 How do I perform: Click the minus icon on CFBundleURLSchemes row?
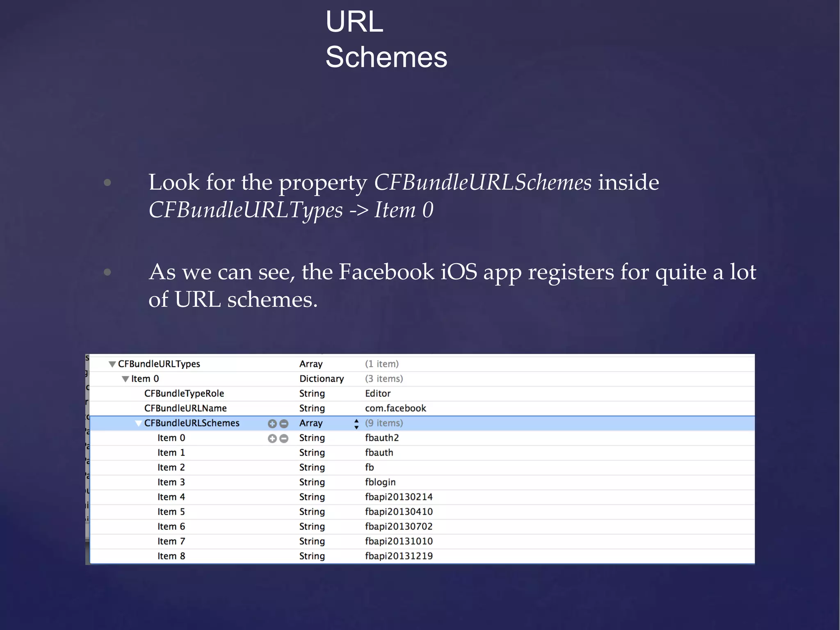[x=284, y=424]
